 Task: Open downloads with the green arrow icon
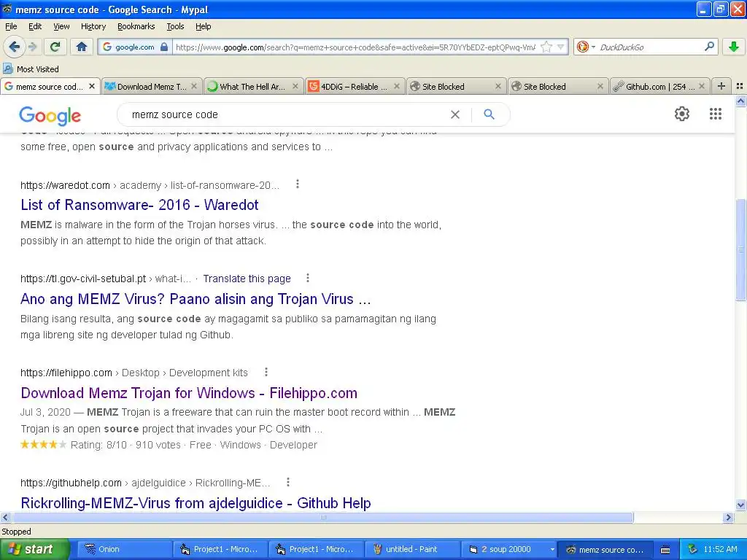[734, 47]
